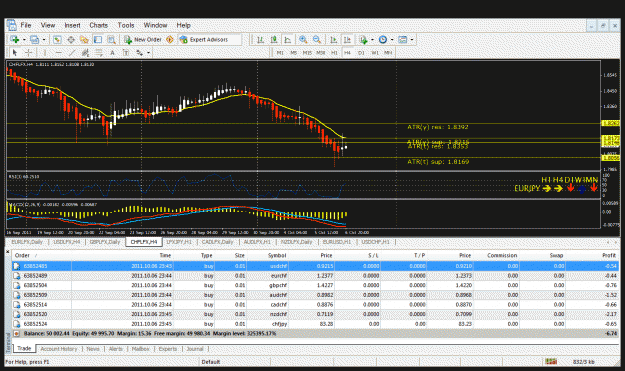This screenshot has width=625, height=371.
Task: Select the vertical line tool
Action: tap(45, 53)
